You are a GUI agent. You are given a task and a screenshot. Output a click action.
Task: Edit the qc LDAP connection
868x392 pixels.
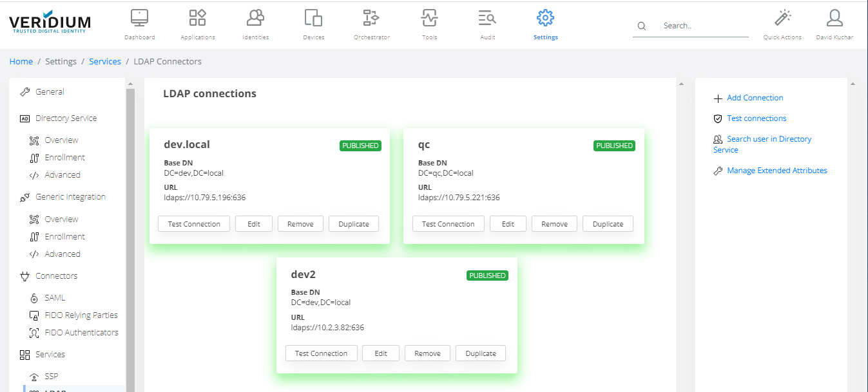[x=508, y=224]
